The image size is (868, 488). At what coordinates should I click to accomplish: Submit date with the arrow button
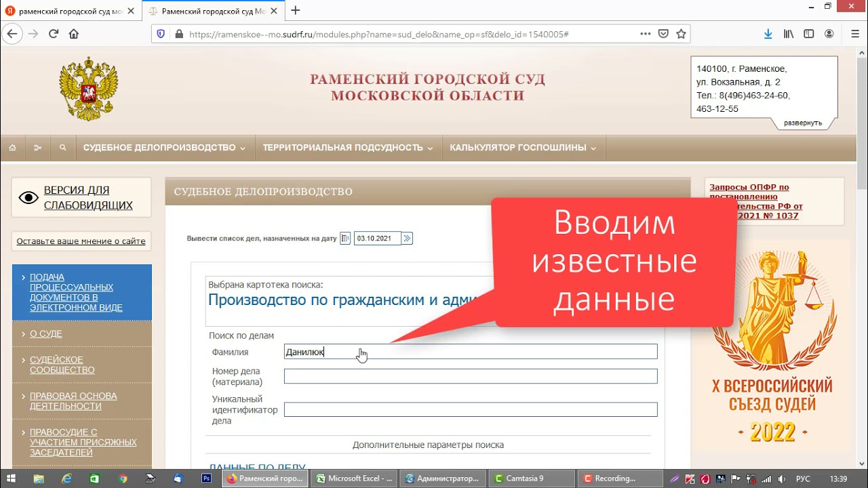tap(407, 239)
